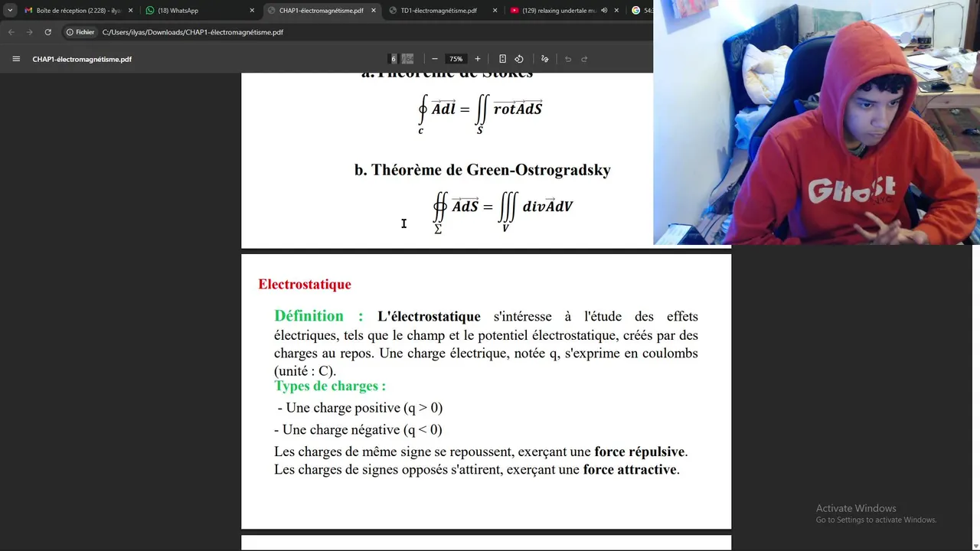Click the Fichier site info chip

80,32
